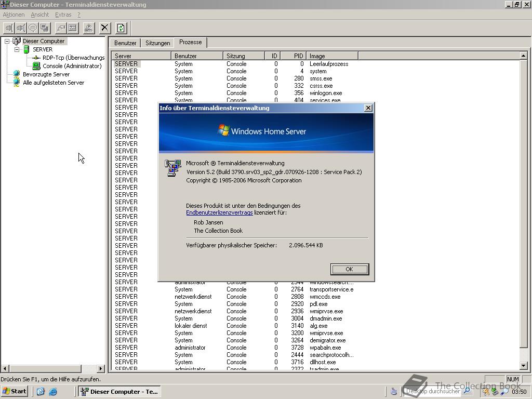Screen dimensions: 532x399
Task: Switch to the Sitzungen tab
Action: pos(157,43)
